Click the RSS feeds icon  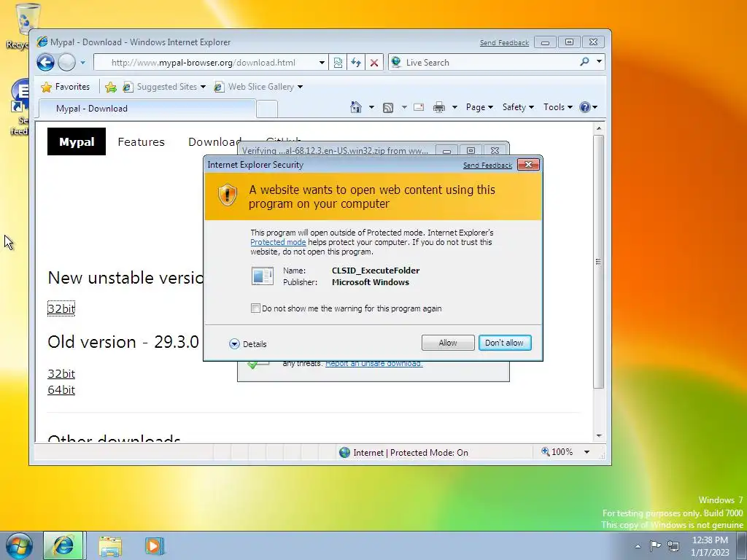pos(388,108)
